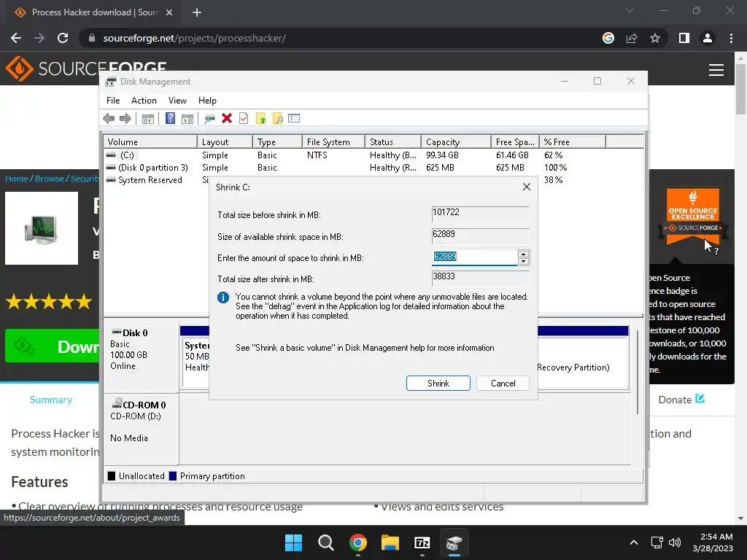Increase shrink amount with the up spinner

tap(524, 254)
